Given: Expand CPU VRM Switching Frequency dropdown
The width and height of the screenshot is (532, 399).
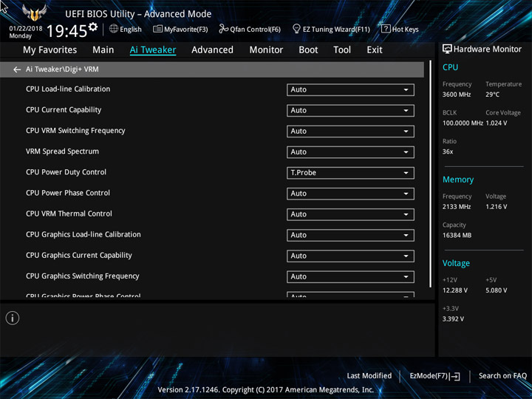Looking at the screenshot, I should click(x=350, y=132).
